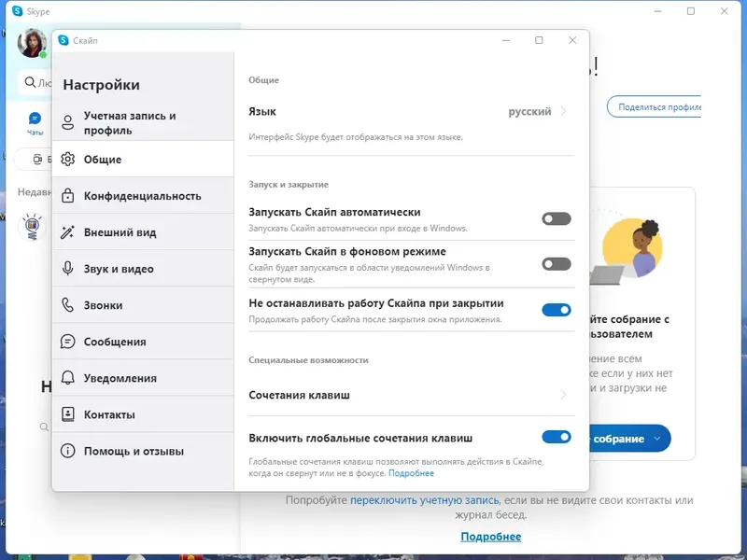The width and height of the screenshot is (747, 560).
Task: Switch to the Общие settings section
Action: pos(103,159)
